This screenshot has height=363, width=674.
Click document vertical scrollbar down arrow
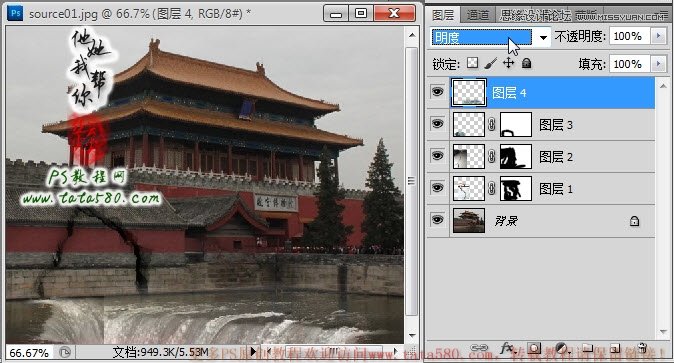411,335
